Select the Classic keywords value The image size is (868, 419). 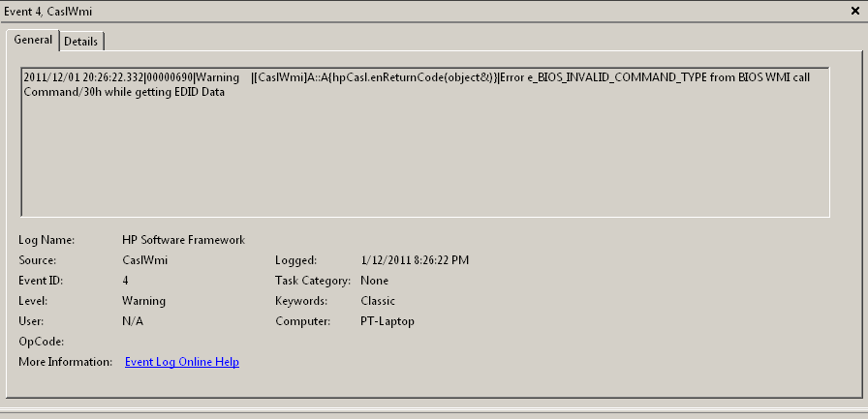pos(378,301)
